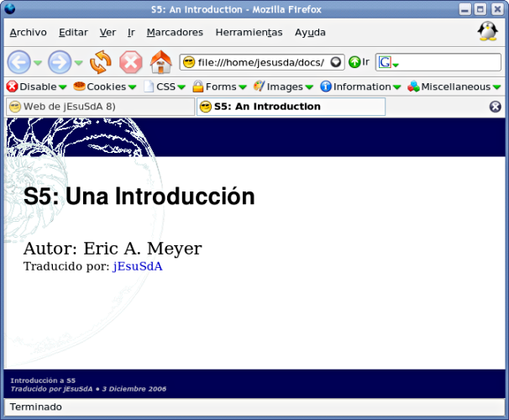Expand the Images developer toolbar menu
Screen dimensions: 509x420
coord(309,87)
